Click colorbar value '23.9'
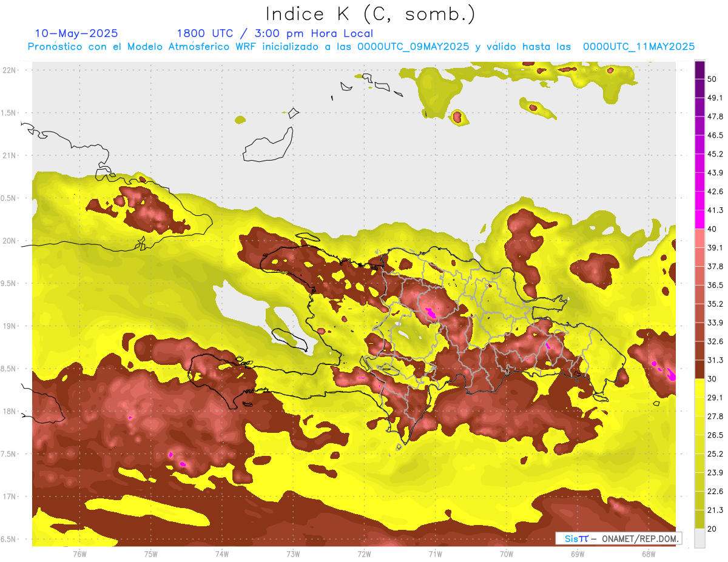The width and height of the screenshot is (728, 562). click(715, 472)
